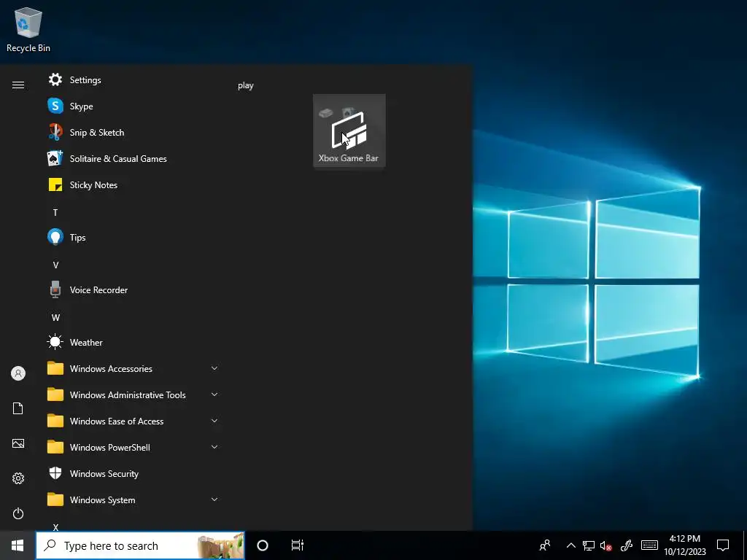Image resolution: width=747 pixels, height=560 pixels.
Task: Expand the Windows Accessories folder
Action: 133,368
